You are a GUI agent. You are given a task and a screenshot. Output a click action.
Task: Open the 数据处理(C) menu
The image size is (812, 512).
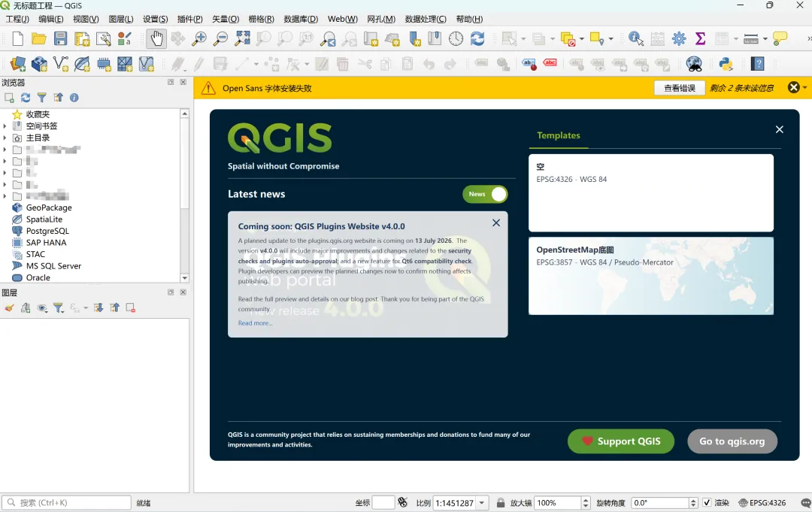click(x=426, y=19)
